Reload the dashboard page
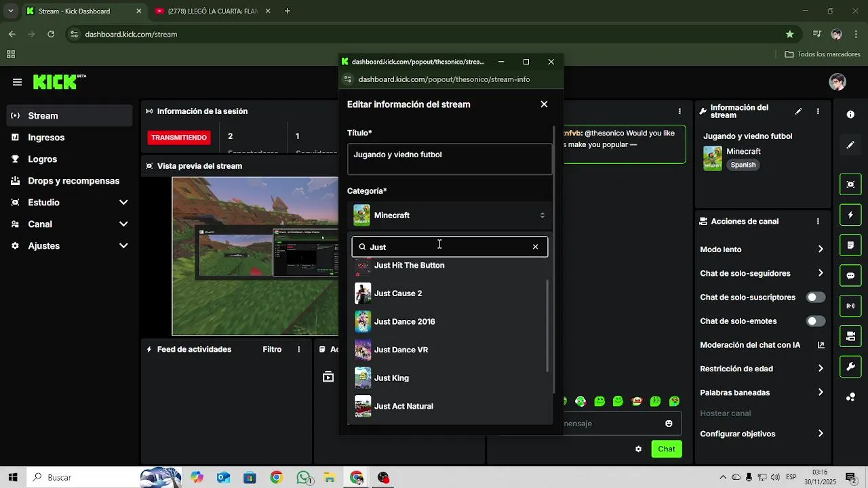The height and width of the screenshot is (488, 868). (x=51, y=34)
